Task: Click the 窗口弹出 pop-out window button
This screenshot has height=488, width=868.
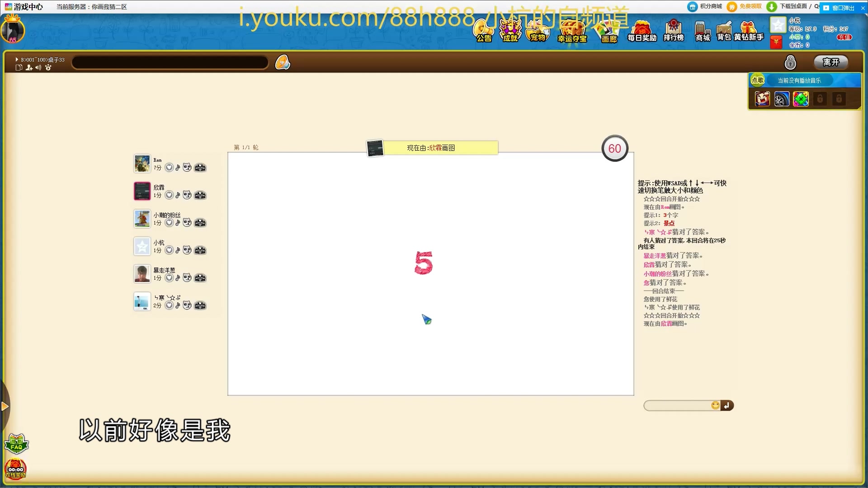Action: click(839, 8)
